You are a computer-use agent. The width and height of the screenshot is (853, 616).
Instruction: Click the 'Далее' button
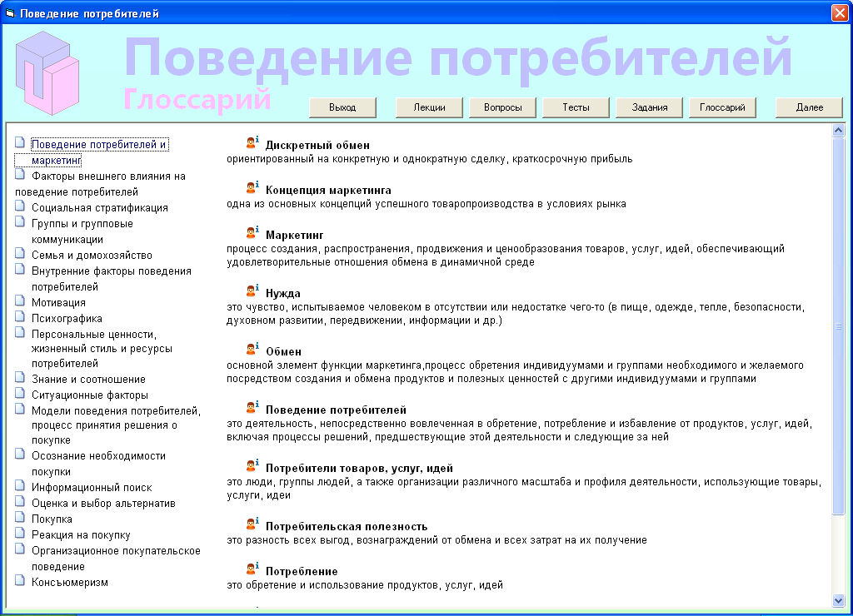click(809, 107)
